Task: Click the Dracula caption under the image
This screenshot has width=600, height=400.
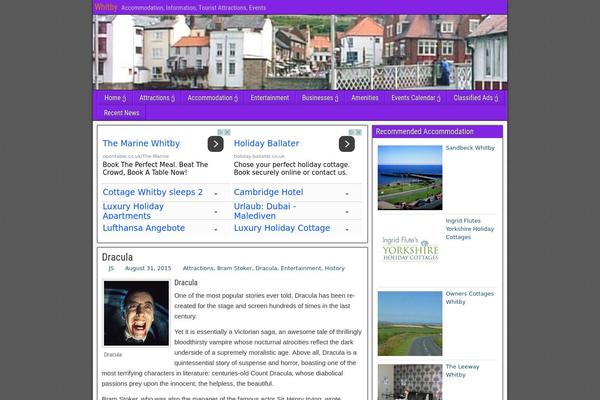Action: (x=113, y=355)
